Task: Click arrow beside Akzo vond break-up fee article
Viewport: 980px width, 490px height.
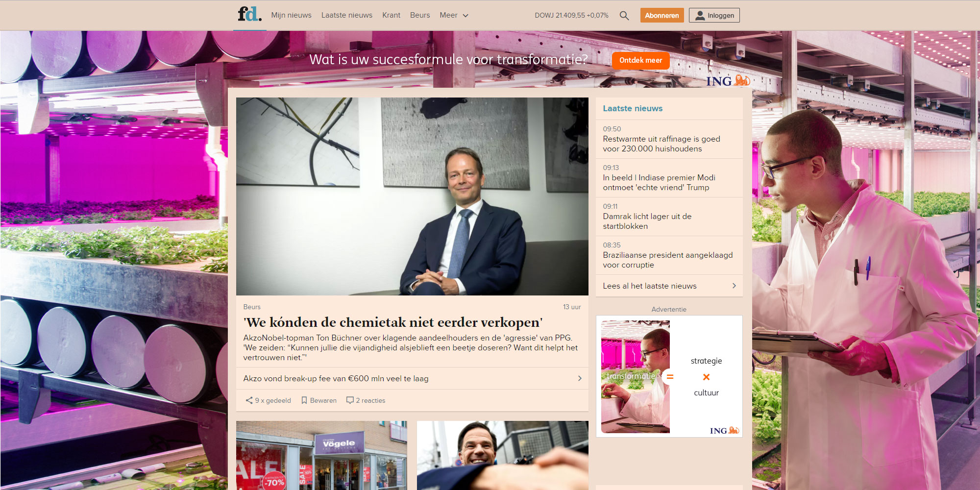Action: (580, 378)
